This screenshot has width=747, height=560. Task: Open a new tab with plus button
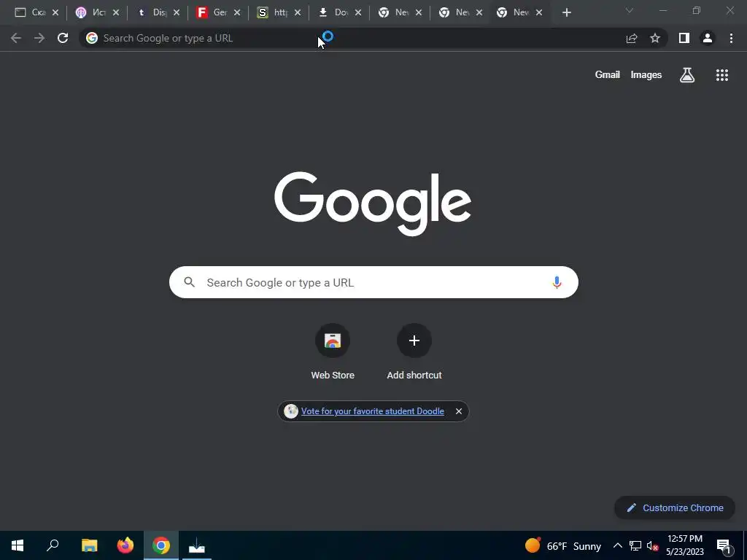click(566, 13)
